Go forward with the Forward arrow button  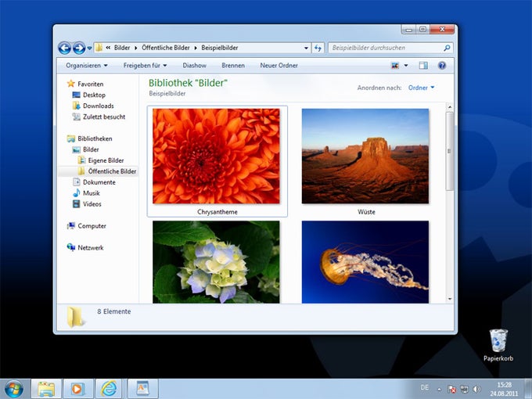pyautogui.click(x=79, y=49)
